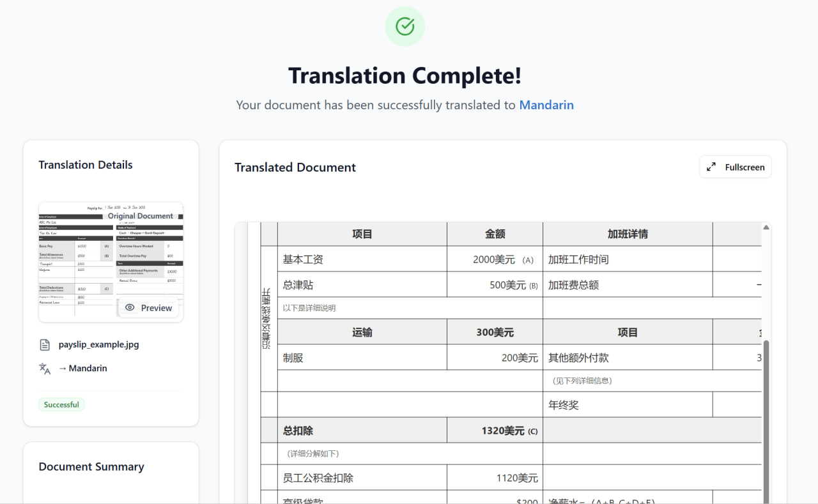Click the blue Mandarin link in the subtitle
Viewport: 818px width, 504px height.
(546, 105)
